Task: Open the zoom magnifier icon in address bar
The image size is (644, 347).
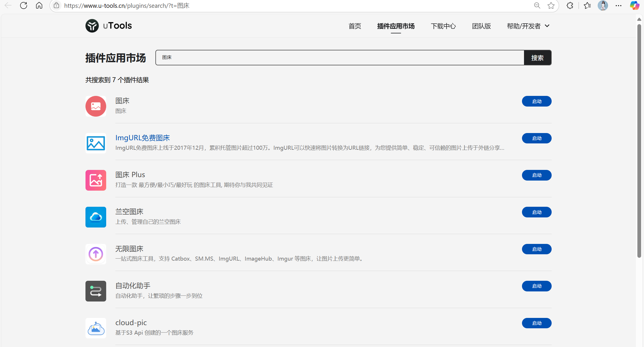Action: point(537,5)
